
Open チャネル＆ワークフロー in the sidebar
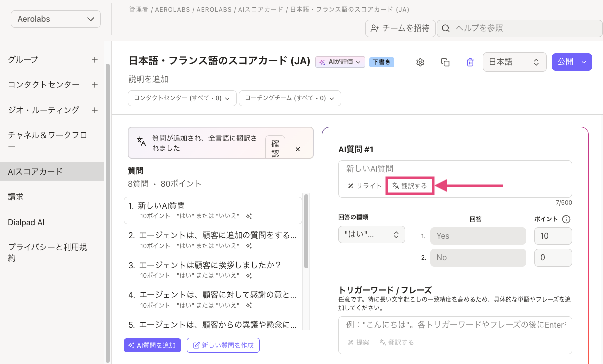click(x=47, y=141)
